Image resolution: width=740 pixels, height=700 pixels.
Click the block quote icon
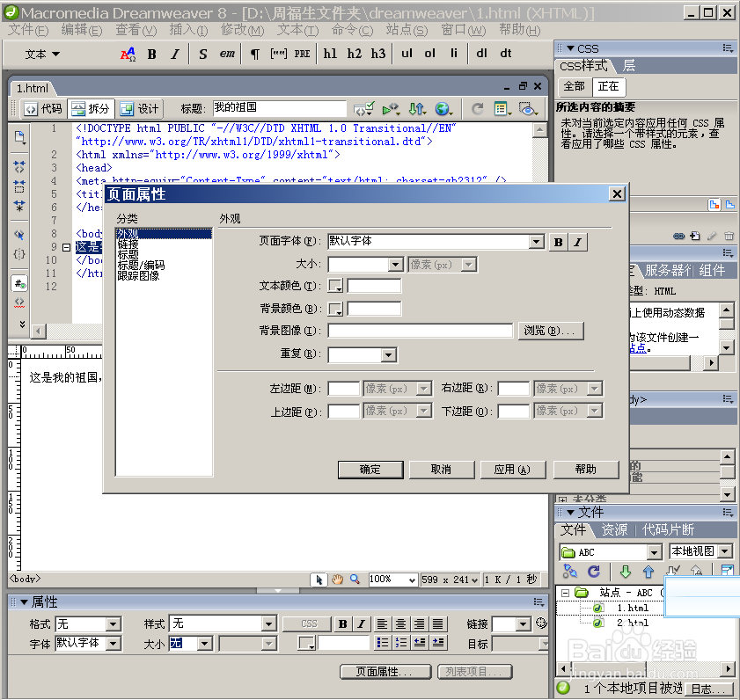coord(278,55)
